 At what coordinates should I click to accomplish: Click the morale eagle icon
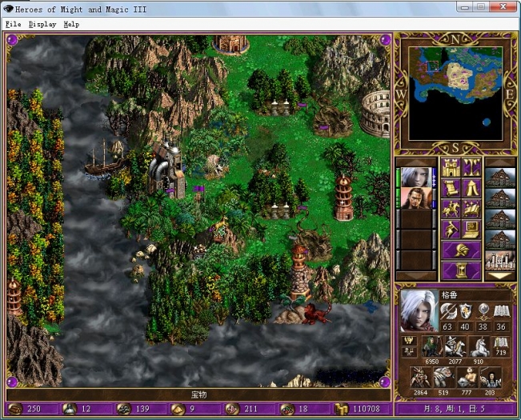(x=409, y=341)
